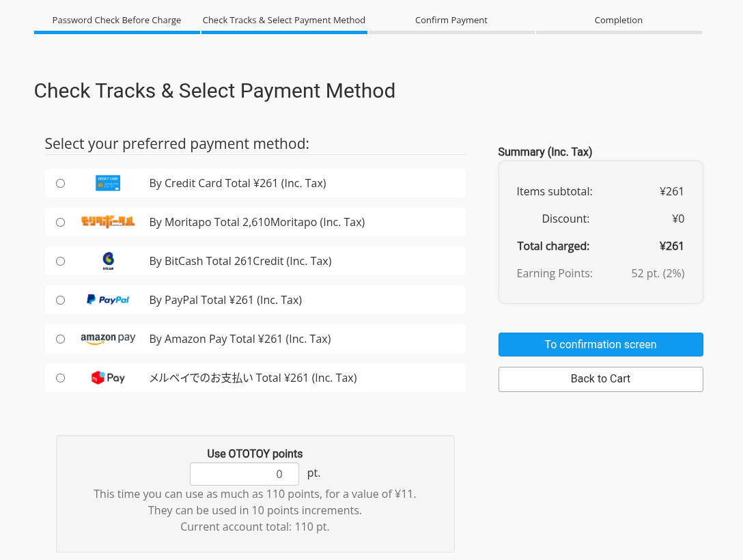This screenshot has height=560, width=743.
Task: Select the Amazon Pay radio option
Action: click(61, 339)
